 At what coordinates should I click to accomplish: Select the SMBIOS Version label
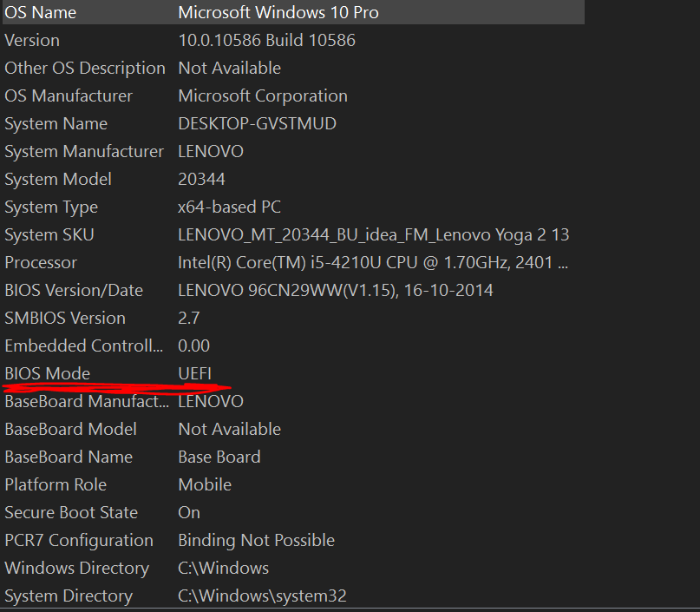(x=65, y=318)
